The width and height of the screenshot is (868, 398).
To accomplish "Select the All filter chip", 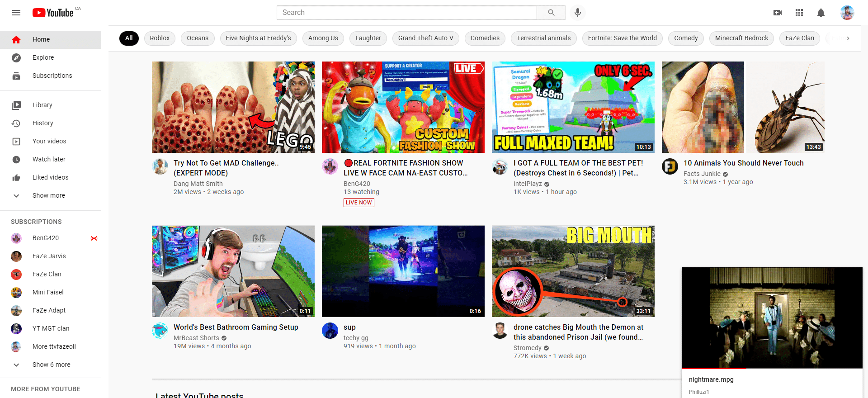I will (x=129, y=38).
